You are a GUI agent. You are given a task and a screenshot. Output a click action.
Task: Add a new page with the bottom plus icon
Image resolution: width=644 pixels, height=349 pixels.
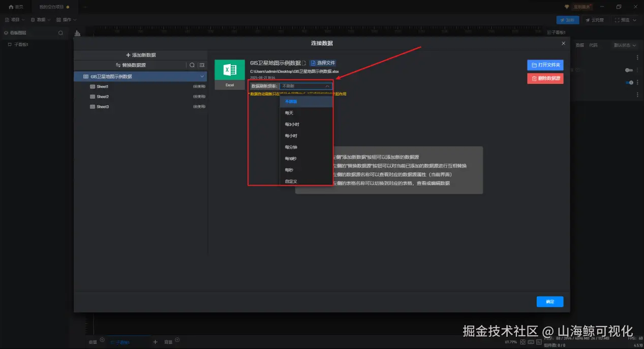[156, 342]
